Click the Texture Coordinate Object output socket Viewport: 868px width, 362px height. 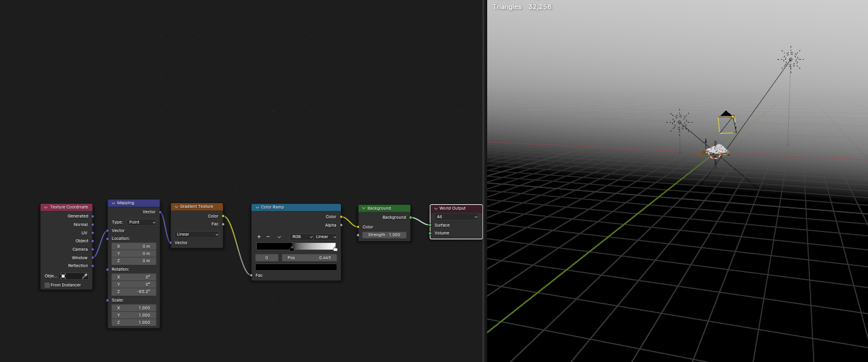point(92,241)
